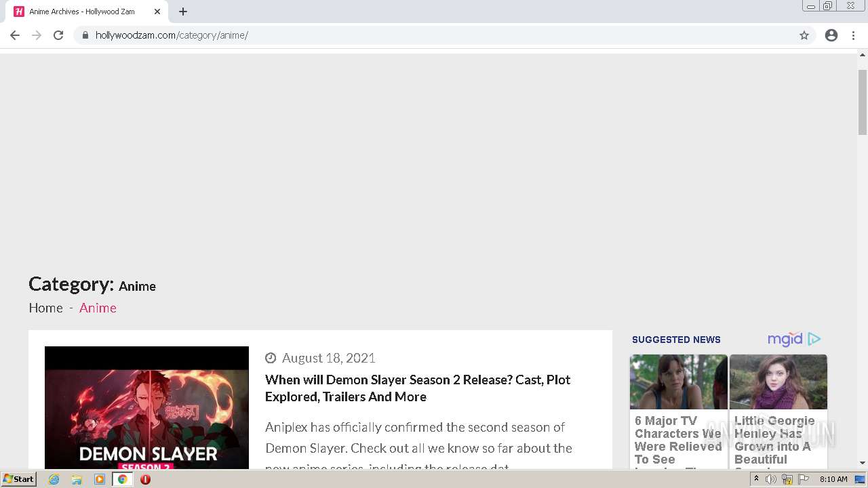Select the Anime Archives - Hollywood Zam tab

click(x=88, y=12)
